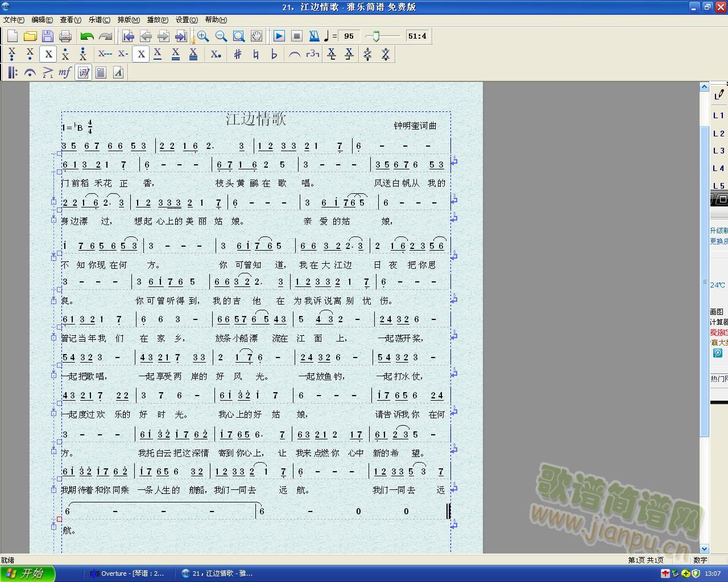Open the 排版 menu
This screenshot has height=582, width=728.
[128, 20]
